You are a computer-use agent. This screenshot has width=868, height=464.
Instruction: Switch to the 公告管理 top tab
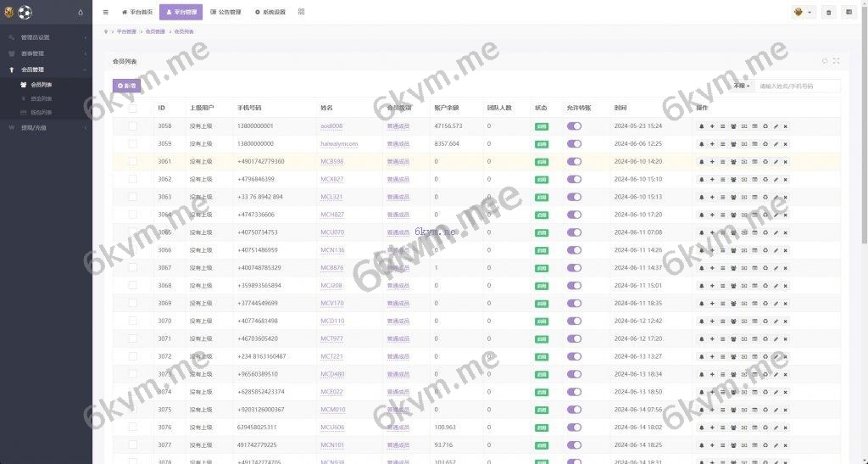pyautogui.click(x=225, y=12)
